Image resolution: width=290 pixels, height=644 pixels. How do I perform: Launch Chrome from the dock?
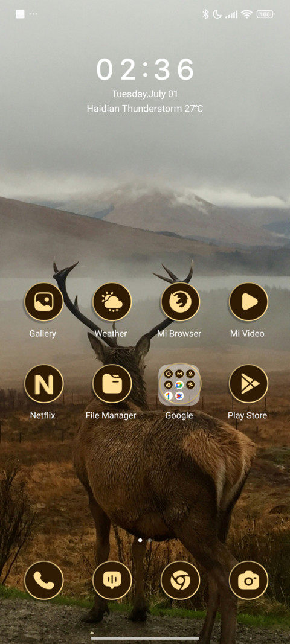tap(180, 581)
